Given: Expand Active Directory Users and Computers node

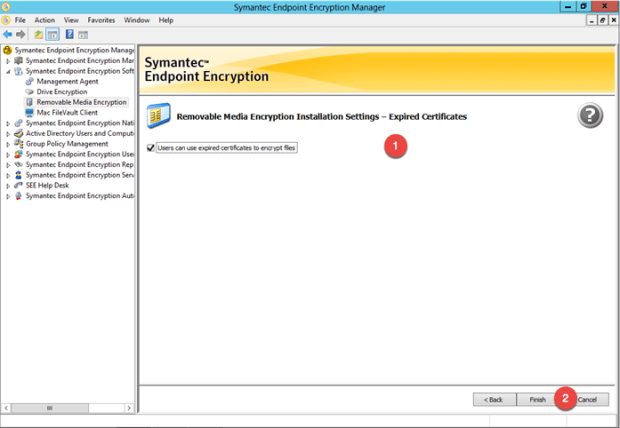Looking at the screenshot, I should [8, 133].
